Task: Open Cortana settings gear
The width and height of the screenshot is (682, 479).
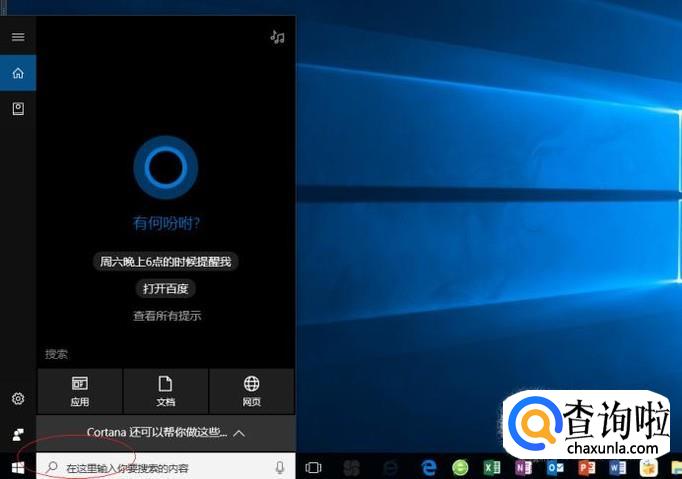Action: click(x=18, y=399)
